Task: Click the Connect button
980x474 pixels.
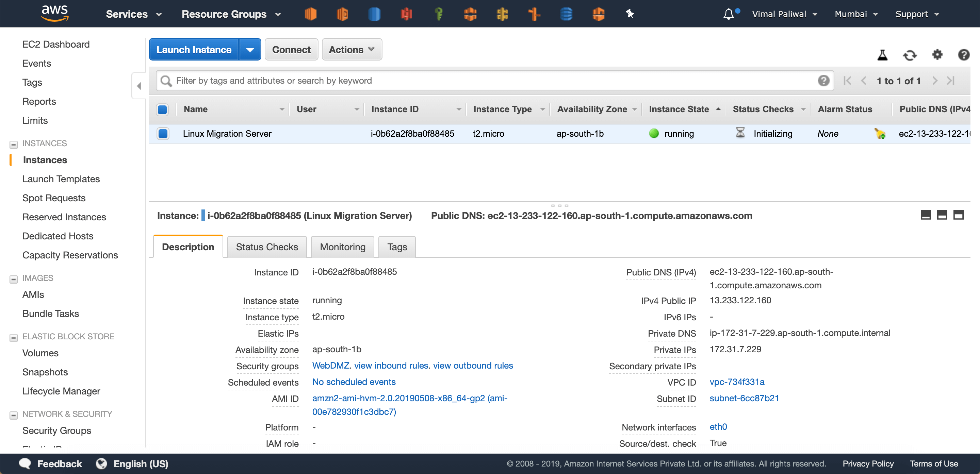Action: pos(291,49)
